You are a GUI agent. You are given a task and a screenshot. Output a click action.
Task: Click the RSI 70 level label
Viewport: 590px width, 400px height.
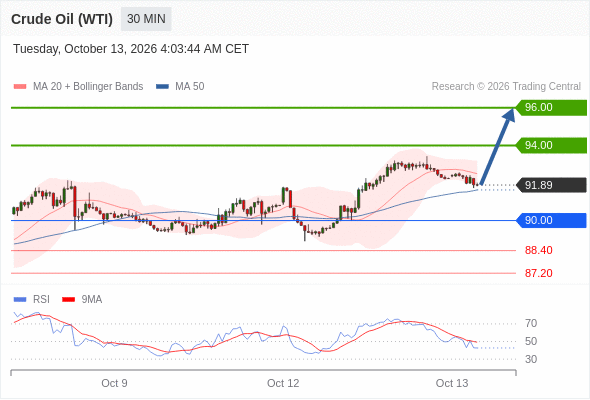pyautogui.click(x=531, y=323)
